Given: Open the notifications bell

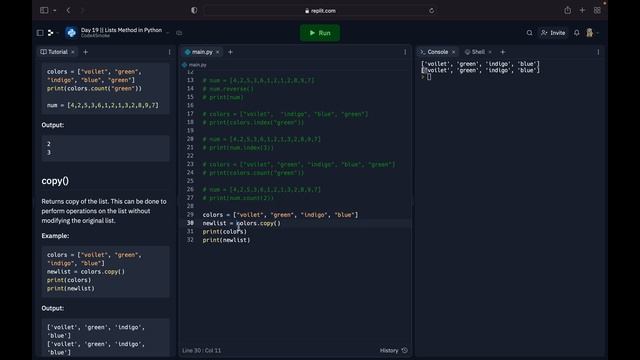Looking at the screenshot, I should (x=576, y=33).
